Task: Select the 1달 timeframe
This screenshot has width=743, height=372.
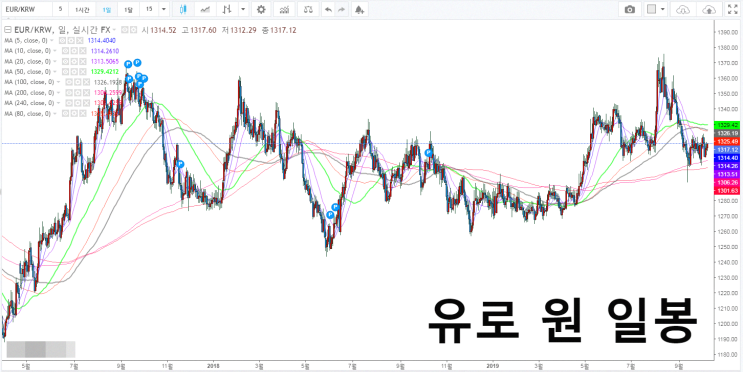Action: (128, 9)
